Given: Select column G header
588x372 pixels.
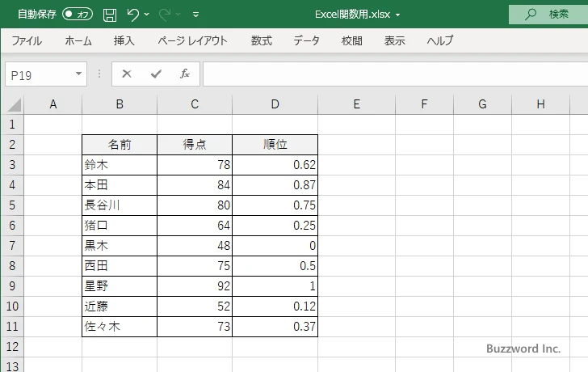Looking at the screenshot, I should pyautogui.click(x=482, y=104).
